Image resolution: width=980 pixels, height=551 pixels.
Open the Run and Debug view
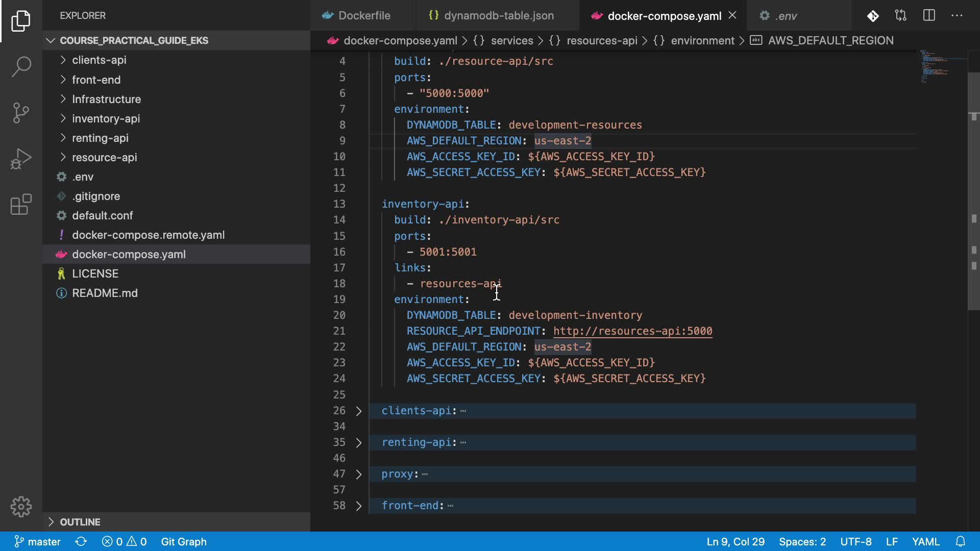point(21,159)
